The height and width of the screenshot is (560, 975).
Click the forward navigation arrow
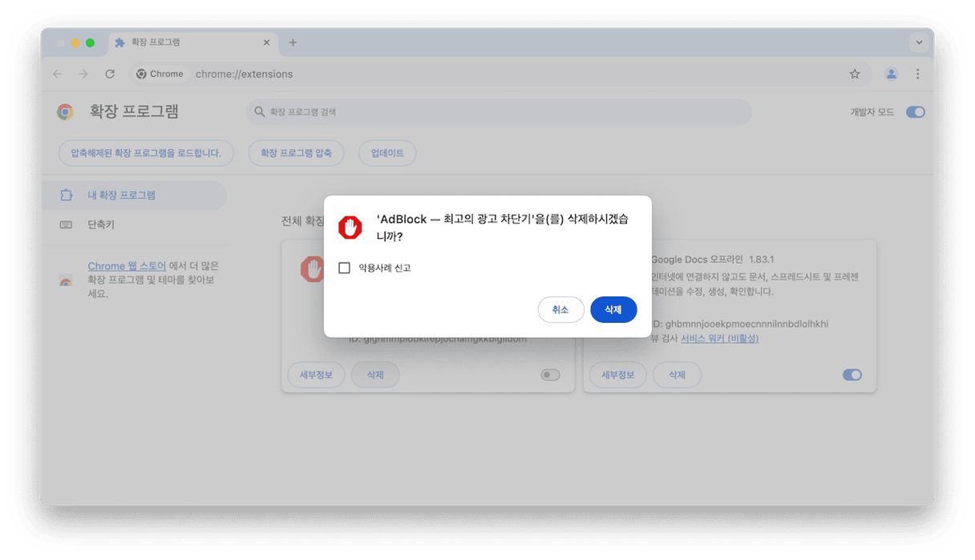coord(83,74)
